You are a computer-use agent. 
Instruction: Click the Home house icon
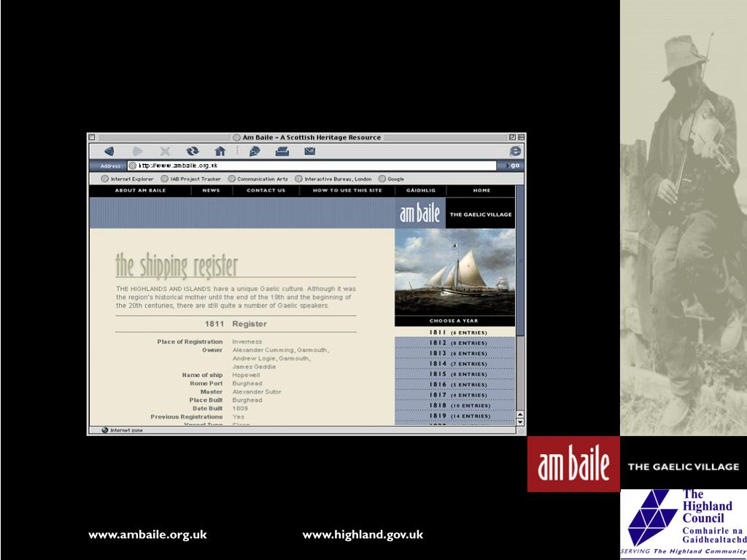(x=220, y=152)
